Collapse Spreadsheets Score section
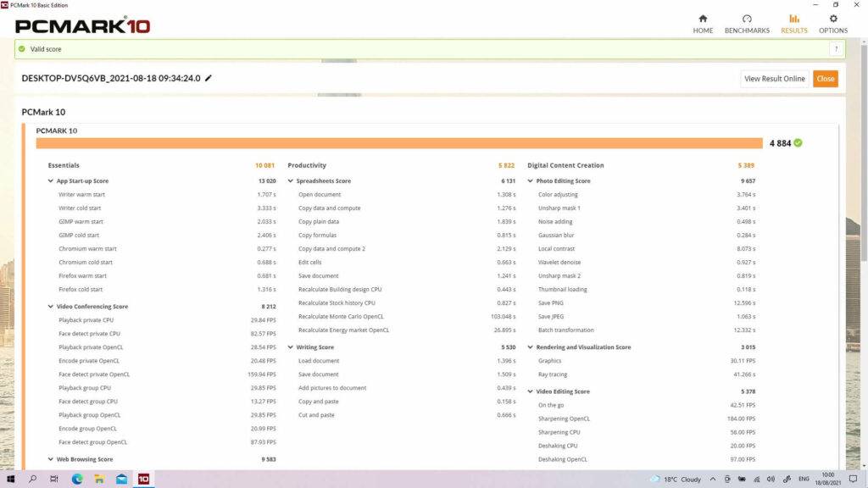 pyautogui.click(x=291, y=181)
